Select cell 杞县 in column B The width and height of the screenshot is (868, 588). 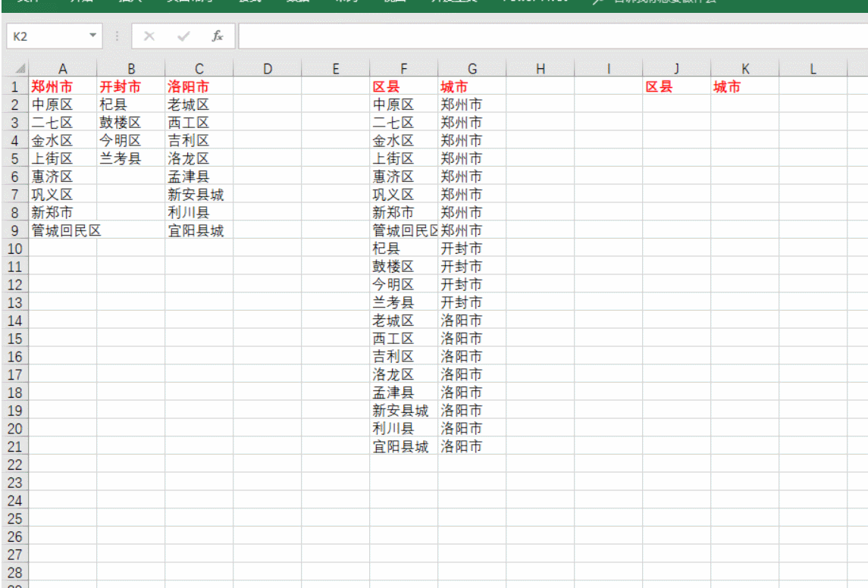130,105
